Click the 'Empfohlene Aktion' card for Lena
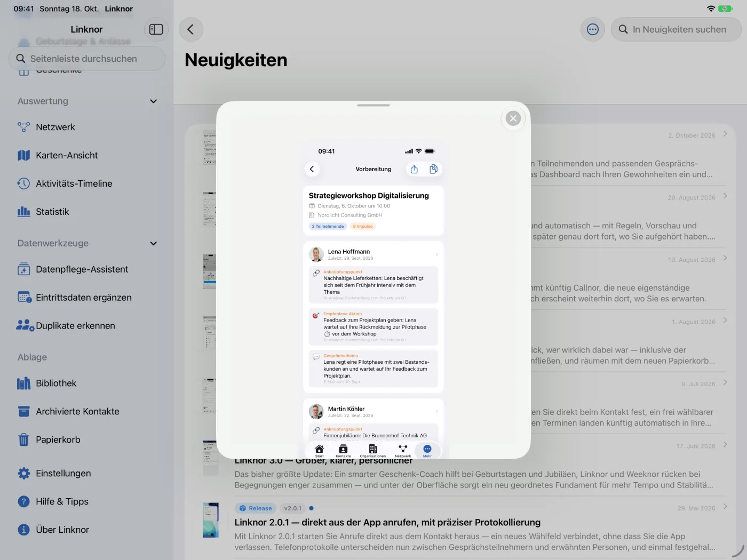The image size is (747, 560). click(x=373, y=327)
